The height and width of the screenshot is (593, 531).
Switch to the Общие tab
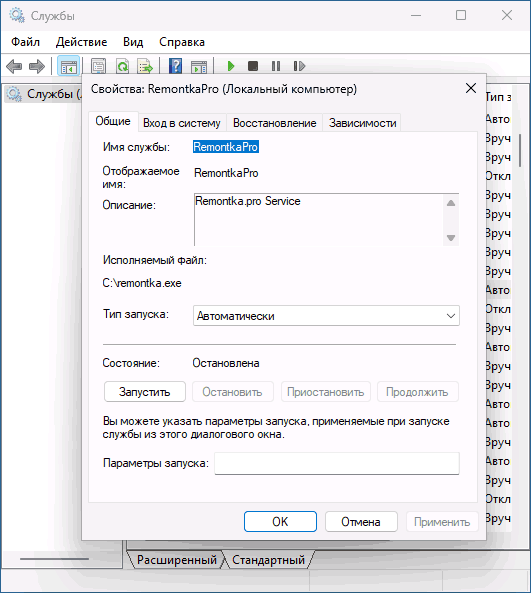[113, 121]
